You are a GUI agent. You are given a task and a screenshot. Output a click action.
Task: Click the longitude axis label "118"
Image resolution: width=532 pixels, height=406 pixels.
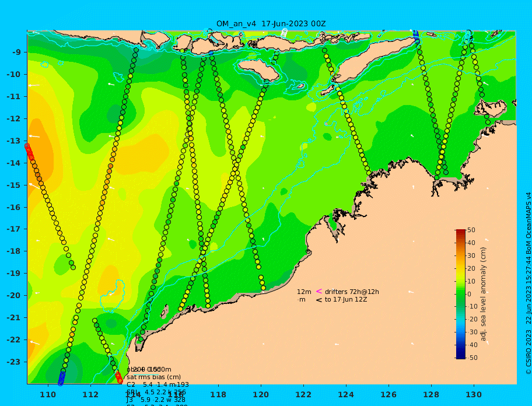point(218,394)
